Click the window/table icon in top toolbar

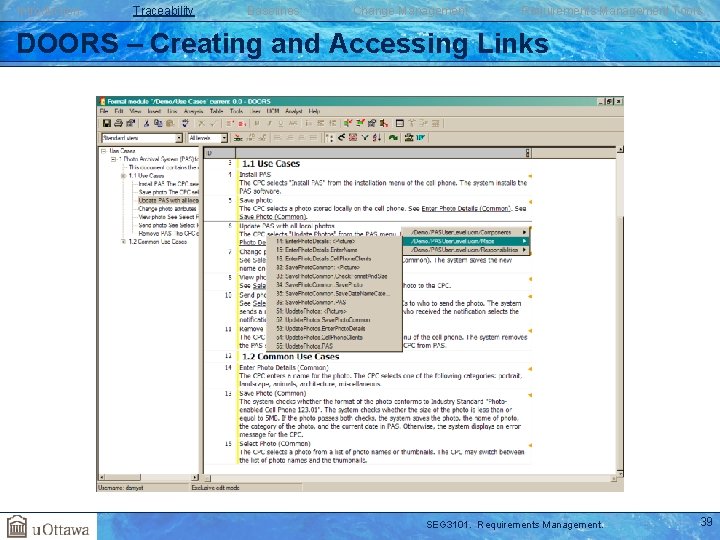pos(399,123)
